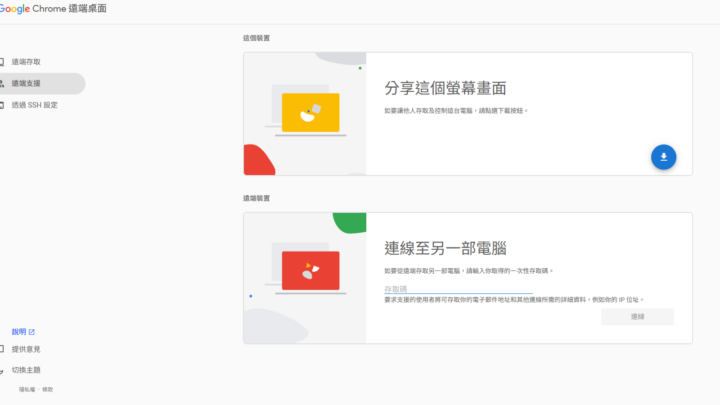Click the blue download button on share-screen card
Viewport: 720px width, 405px height.
(x=663, y=157)
